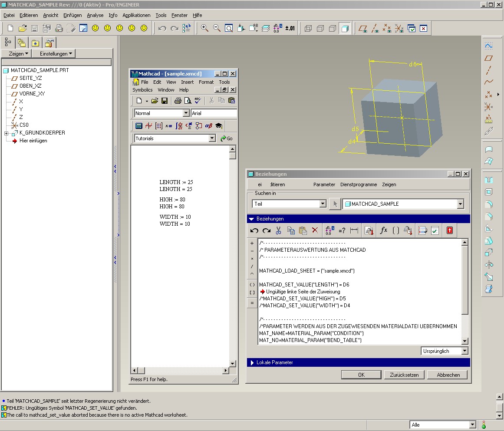Image resolution: width=504 pixels, height=431 pixels.
Task: Open the Normal style dropdown in Mathcad
Action: tap(186, 113)
